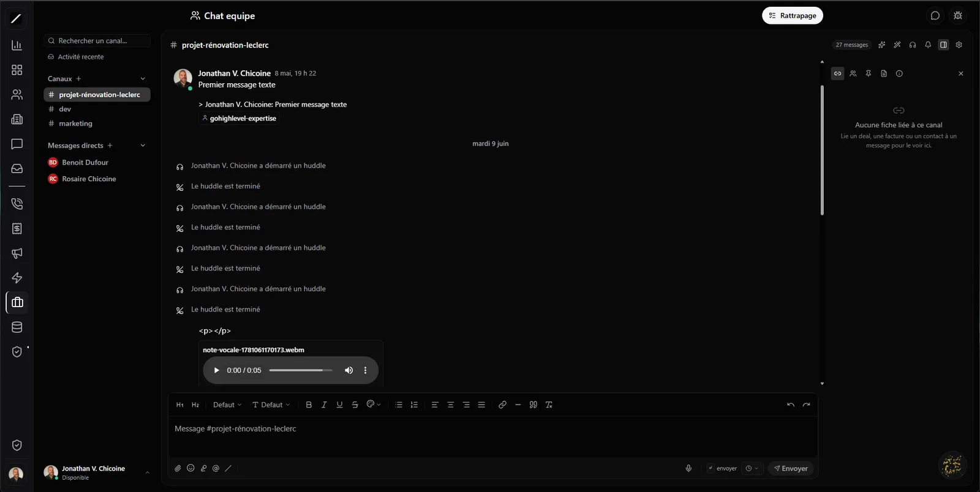Image resolution: width=980 pixels, height=492 pixels.
Task: Apply Heading 1 formatting
Action: [179, 405]
